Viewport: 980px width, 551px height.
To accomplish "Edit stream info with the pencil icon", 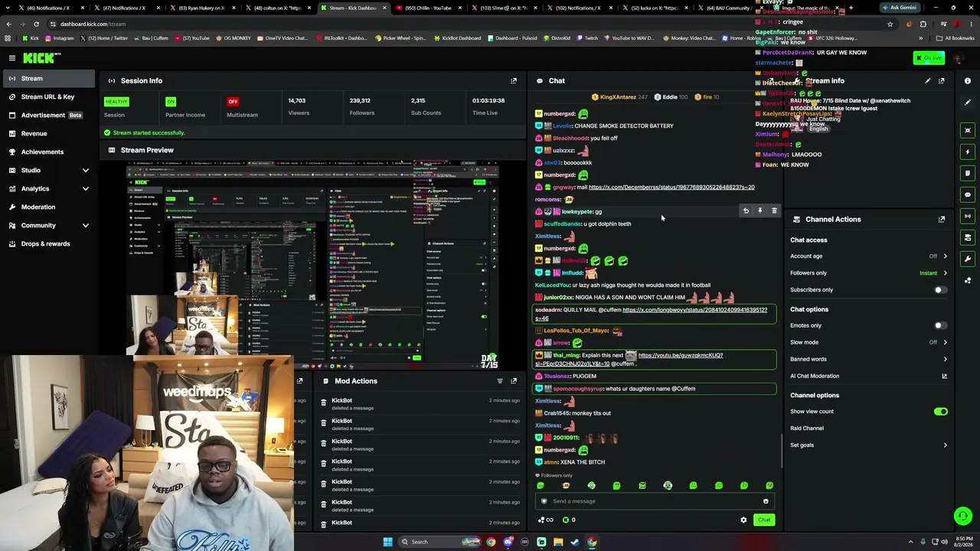I will click(928, 80).
